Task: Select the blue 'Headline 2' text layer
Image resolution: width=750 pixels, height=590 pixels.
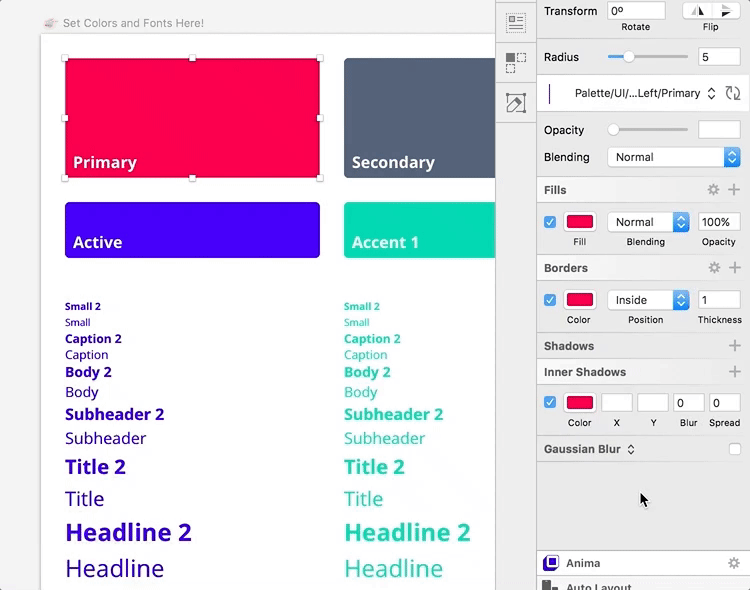Action: pos(128,533)
